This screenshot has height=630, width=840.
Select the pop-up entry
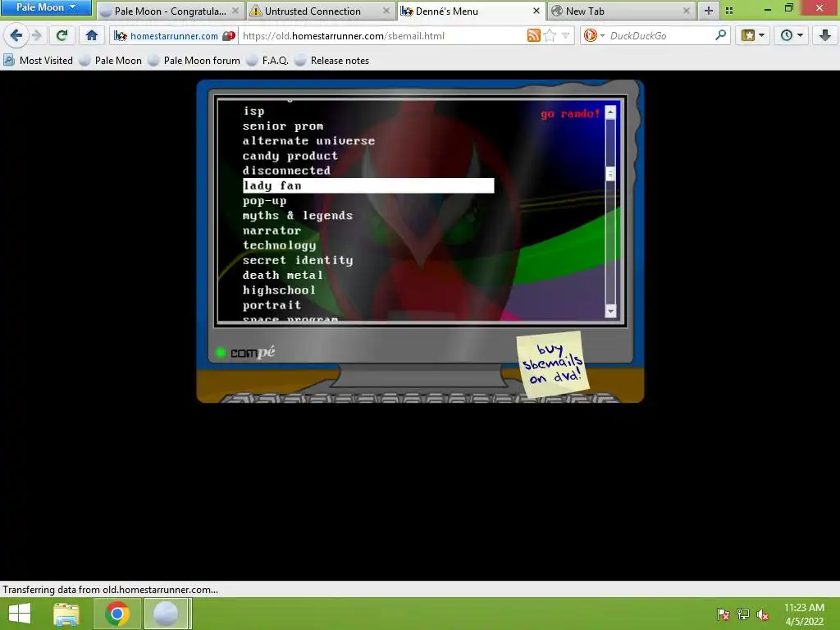265,201
